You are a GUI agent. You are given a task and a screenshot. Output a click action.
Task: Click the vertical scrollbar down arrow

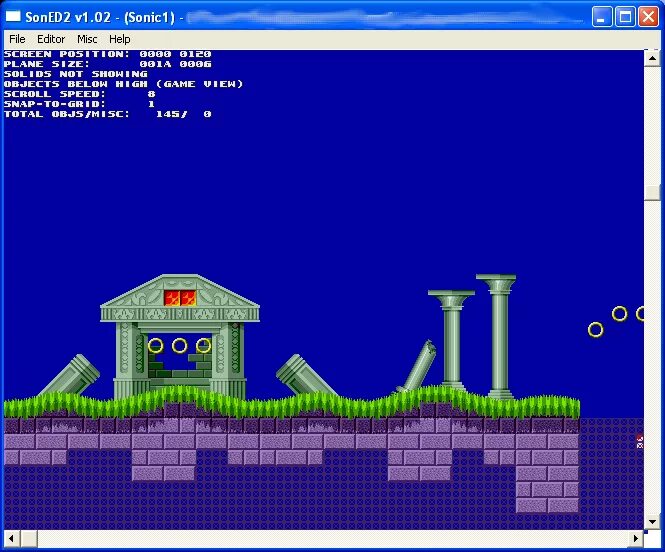652,521
